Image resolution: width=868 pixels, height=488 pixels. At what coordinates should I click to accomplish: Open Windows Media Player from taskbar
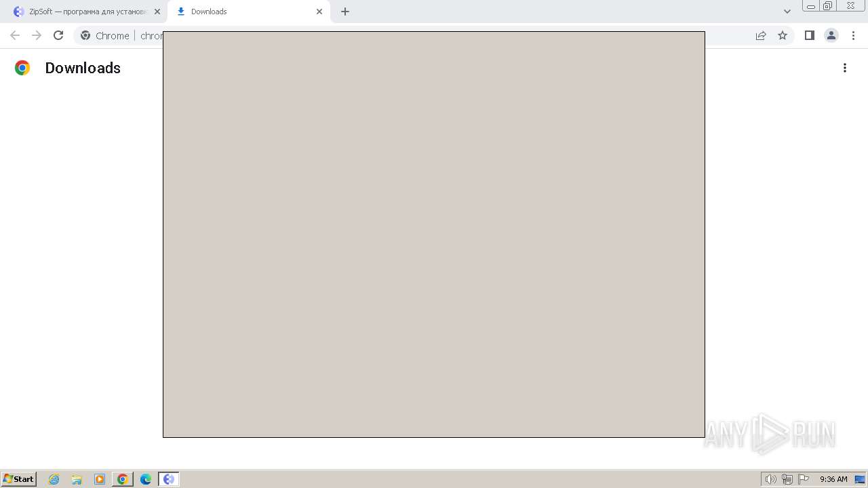tap(100, 479)
